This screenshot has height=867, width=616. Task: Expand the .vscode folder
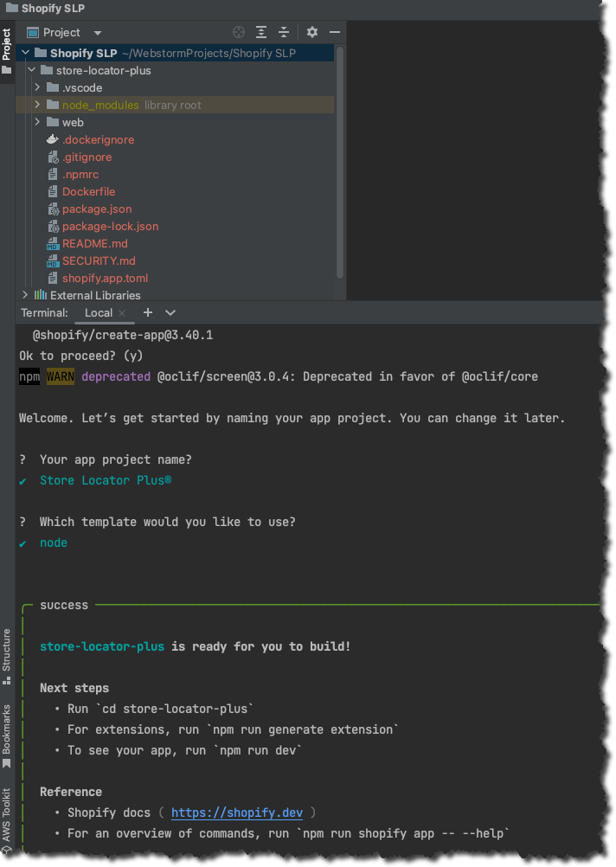[x=36, y=87]
